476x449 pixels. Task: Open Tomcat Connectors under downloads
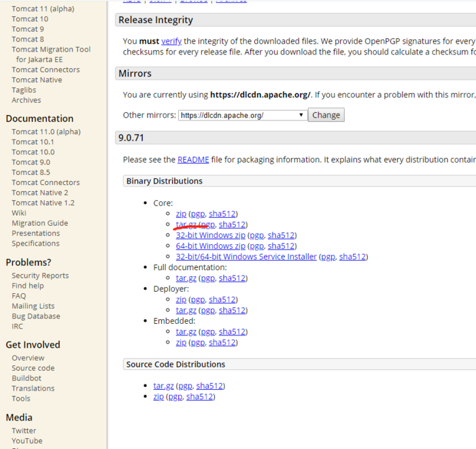click(x=46, y=69)
